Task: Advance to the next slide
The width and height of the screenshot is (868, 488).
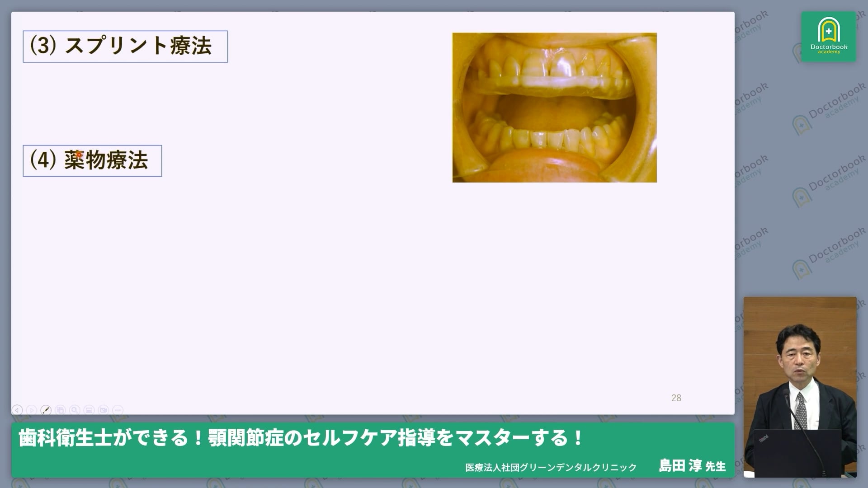Action: point(32,410)
